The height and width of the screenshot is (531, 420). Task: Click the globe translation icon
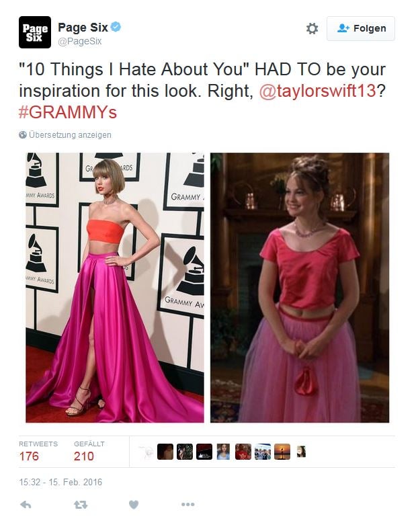point(23,135)
